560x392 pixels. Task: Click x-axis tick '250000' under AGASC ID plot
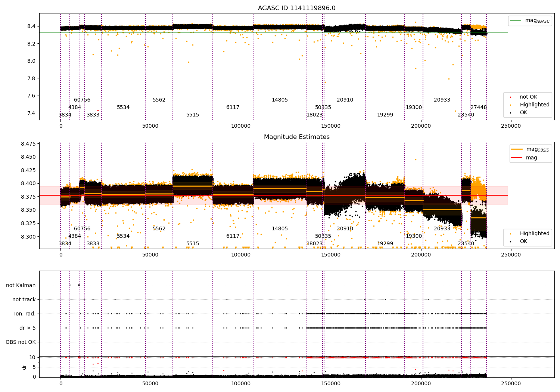(x=511, y=126)
